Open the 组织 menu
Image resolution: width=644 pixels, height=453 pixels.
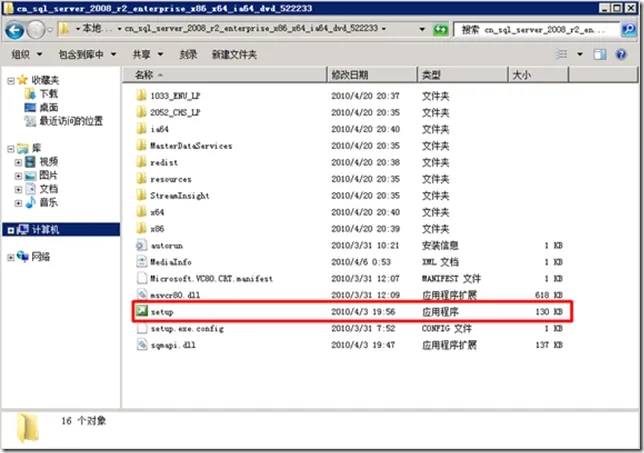point(27,54)
